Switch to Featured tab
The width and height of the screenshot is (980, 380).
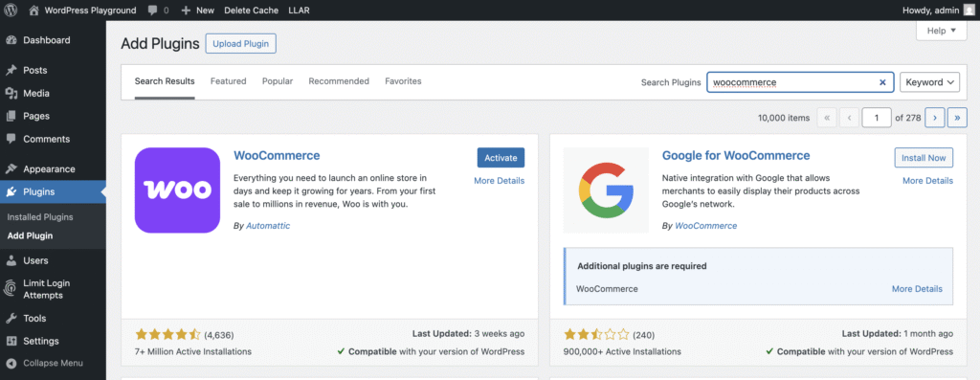click(x=228, y=81)
